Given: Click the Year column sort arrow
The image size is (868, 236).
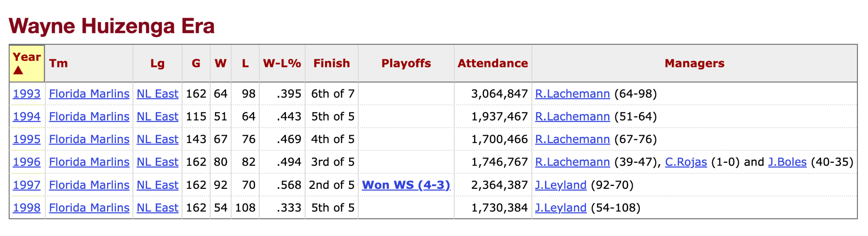Looking at the screenshot, I should click(x=18, y=71).
